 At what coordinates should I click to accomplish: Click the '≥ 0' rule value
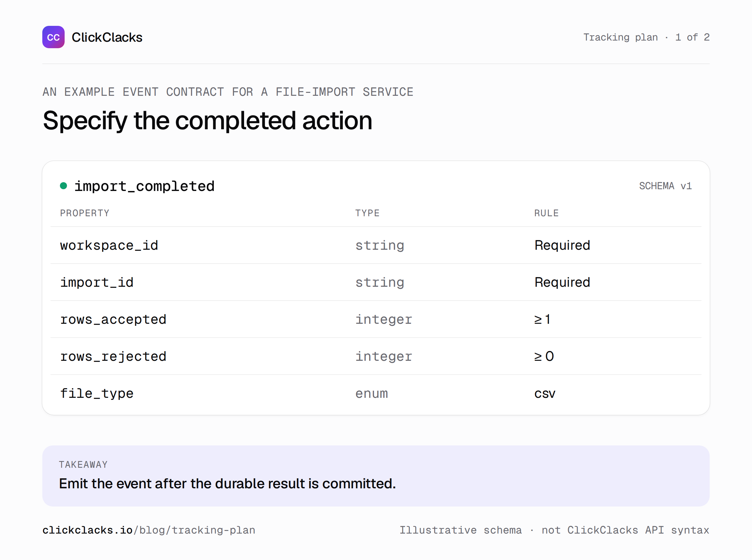point(544,356)
